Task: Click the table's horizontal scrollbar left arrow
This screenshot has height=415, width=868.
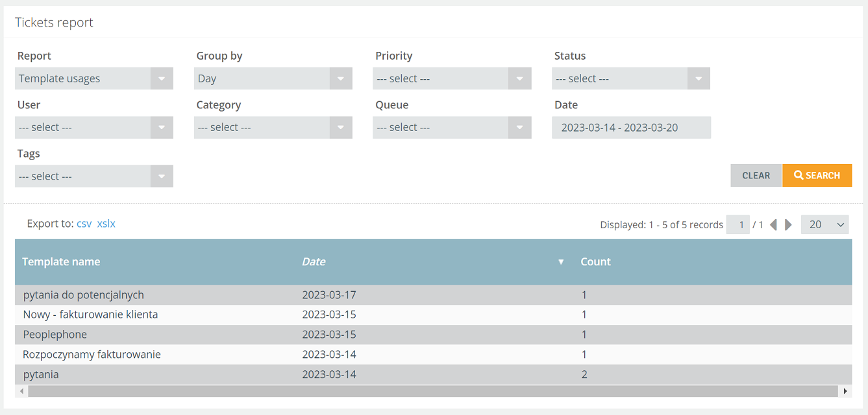Action: pos(21,391)
